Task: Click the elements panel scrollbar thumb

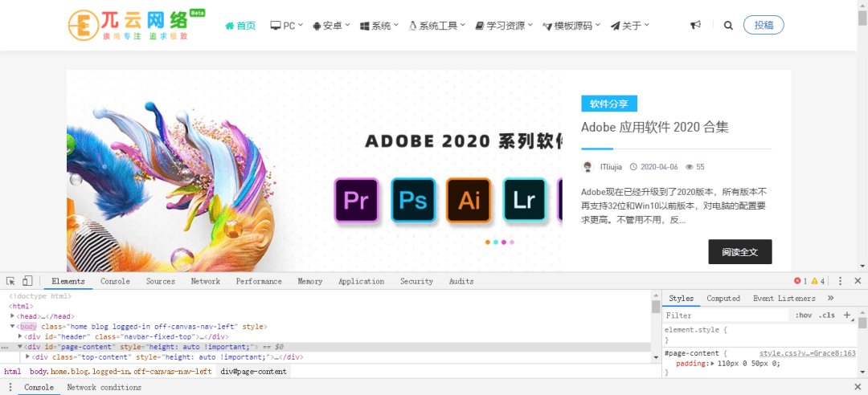Action: (656, 307)
